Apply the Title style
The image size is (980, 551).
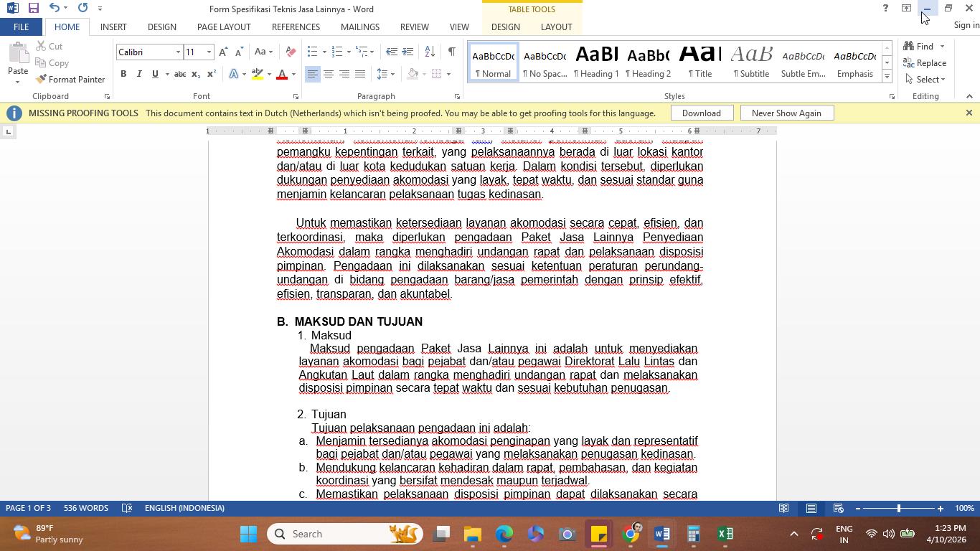point(700,62)
